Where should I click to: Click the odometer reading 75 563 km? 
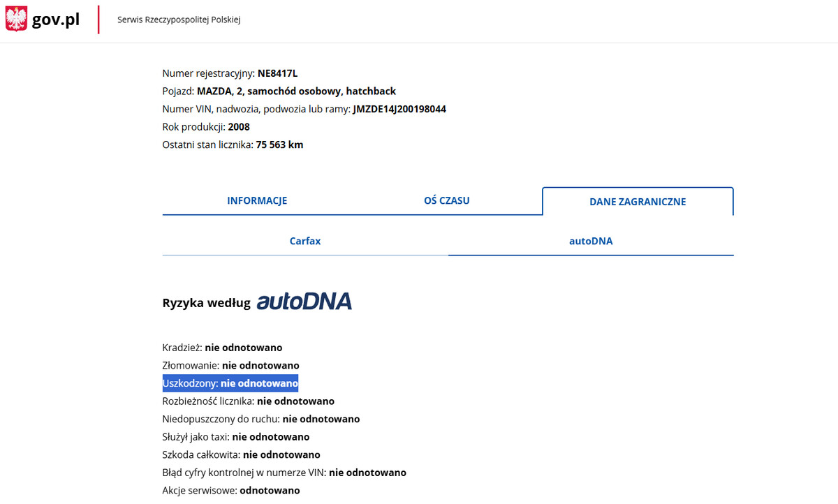click(279, 145)
